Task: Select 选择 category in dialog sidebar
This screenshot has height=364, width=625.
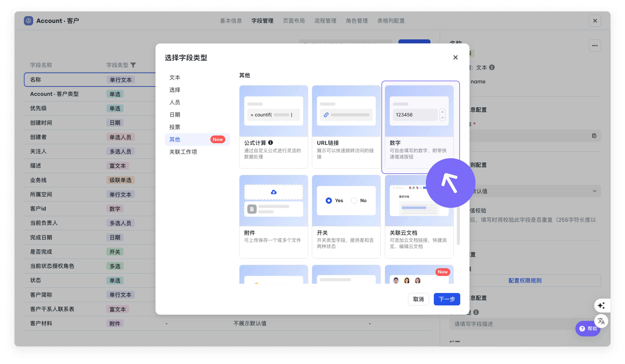Action: click(x=197, y=90)
